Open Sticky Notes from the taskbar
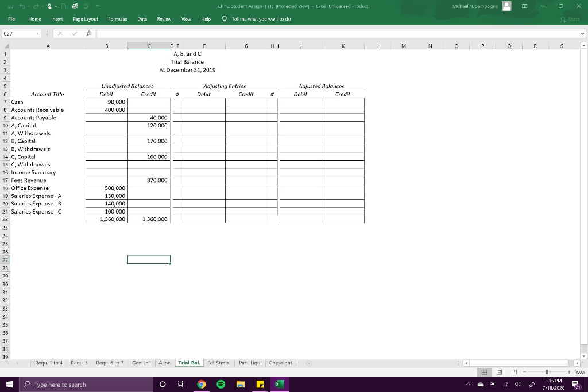Image resolution: width=588 pixels, height=392 pixels. 260,384
